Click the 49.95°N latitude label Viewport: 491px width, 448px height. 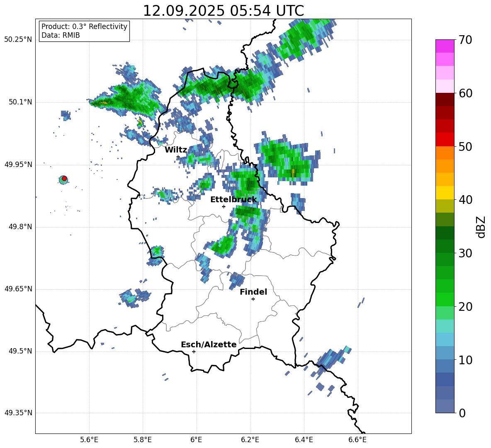tap(18, 165)
